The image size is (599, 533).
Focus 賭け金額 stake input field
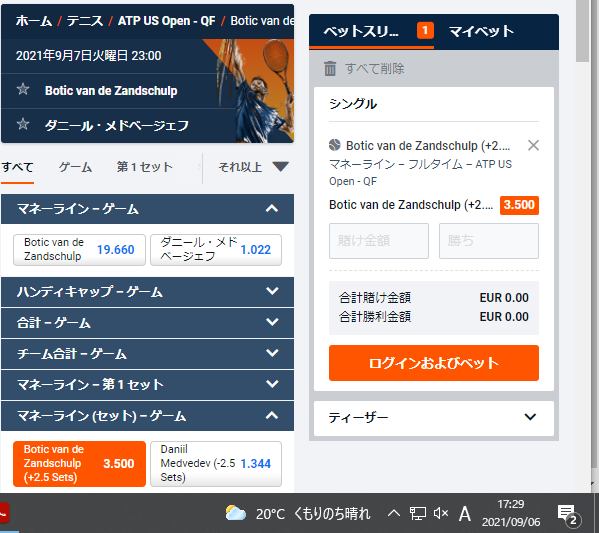[x=379, y=241]
